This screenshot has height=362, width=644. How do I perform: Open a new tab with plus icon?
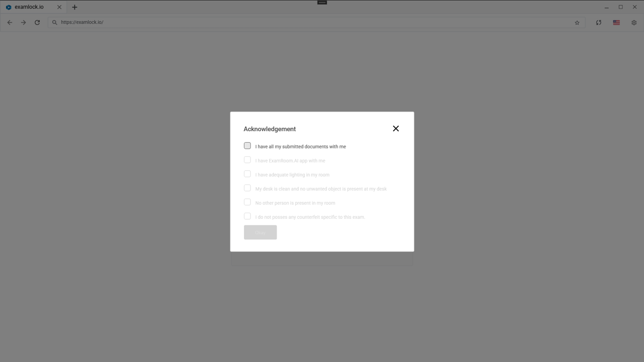click(74, 7)
